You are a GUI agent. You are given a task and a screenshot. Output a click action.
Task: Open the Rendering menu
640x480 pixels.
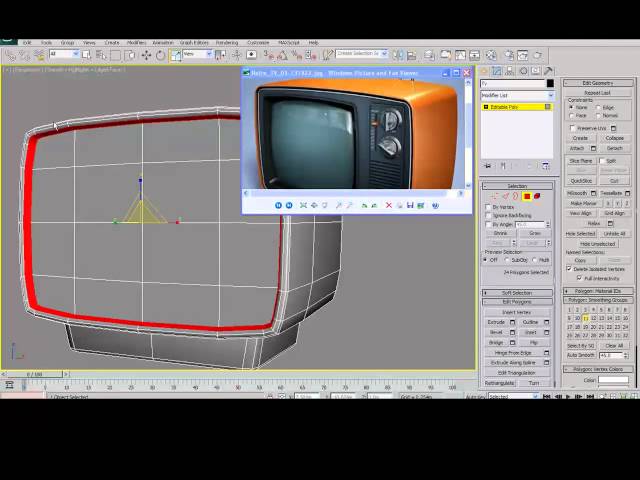point(227,42)
